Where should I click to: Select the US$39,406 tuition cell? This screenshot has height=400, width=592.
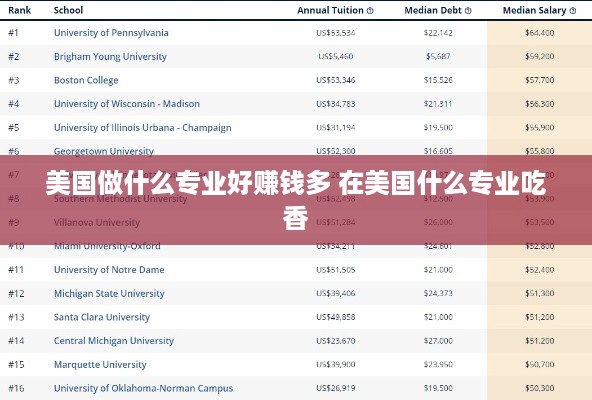coord(336,293)
